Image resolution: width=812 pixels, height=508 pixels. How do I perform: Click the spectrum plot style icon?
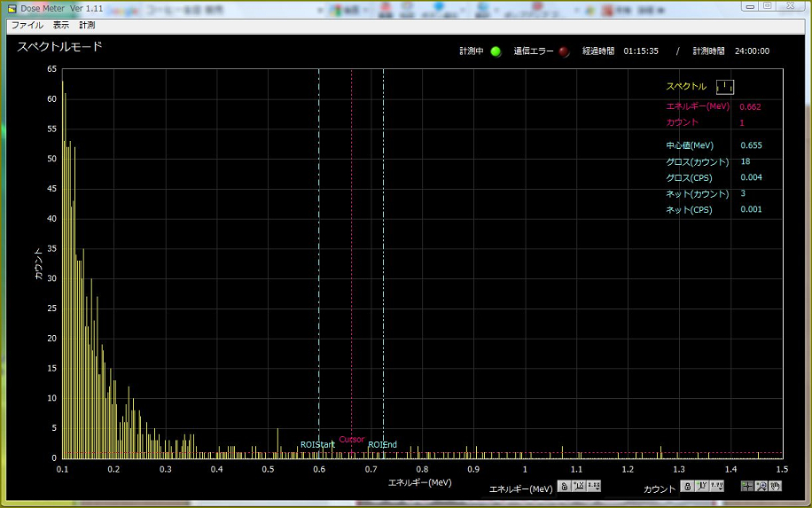coord(725,86)
